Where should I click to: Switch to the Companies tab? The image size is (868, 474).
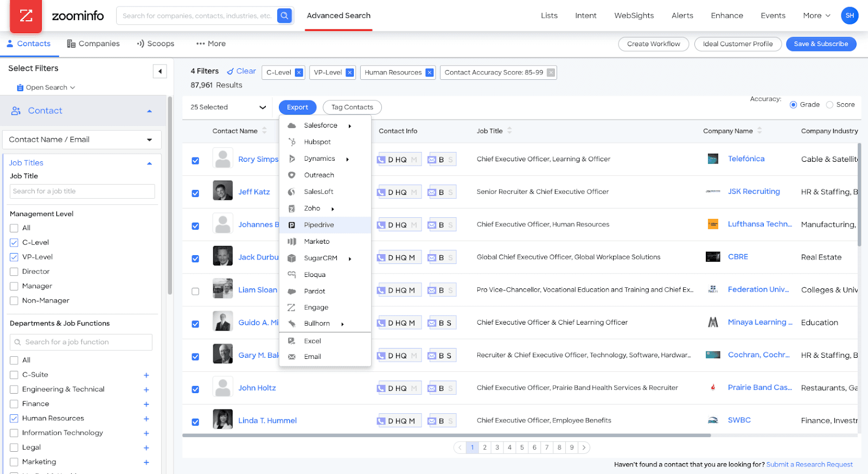coord(93,43)
